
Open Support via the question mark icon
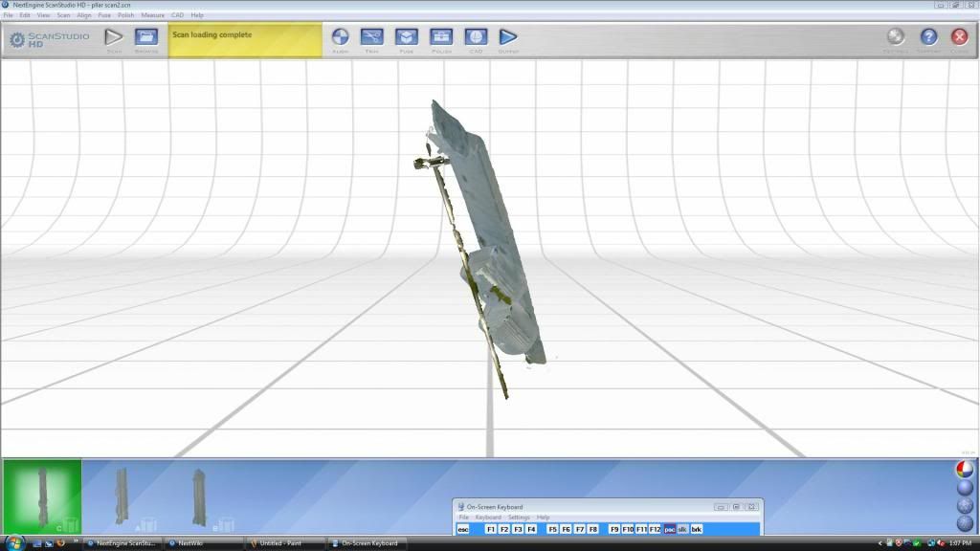coord(928,37)
